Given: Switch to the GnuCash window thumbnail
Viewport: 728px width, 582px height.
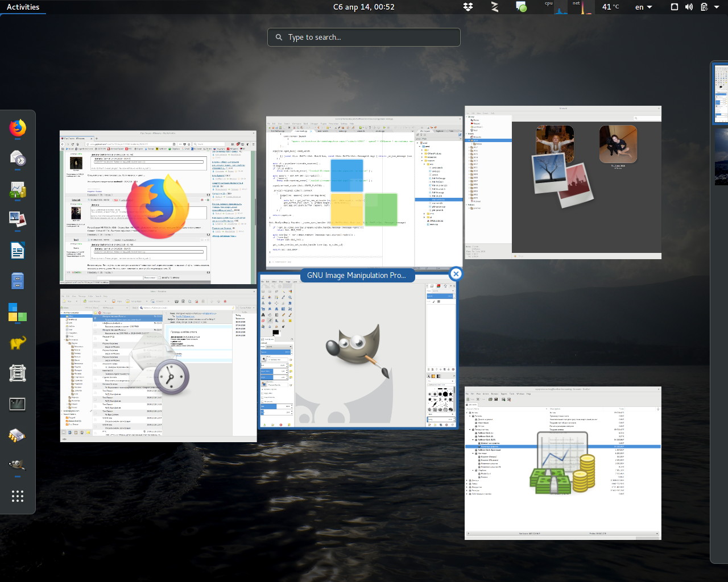Looking at the screenshot, I should pyautogui.click(x=563, y=463).
